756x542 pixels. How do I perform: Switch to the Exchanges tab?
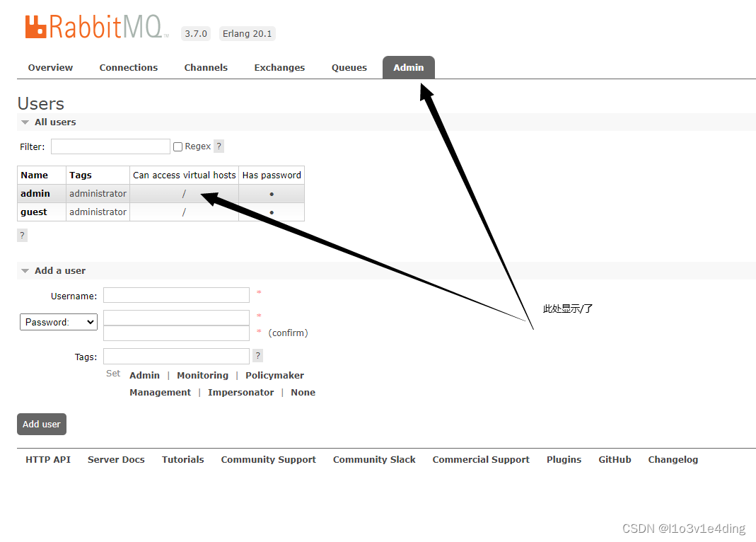click(x=279, y=67)
